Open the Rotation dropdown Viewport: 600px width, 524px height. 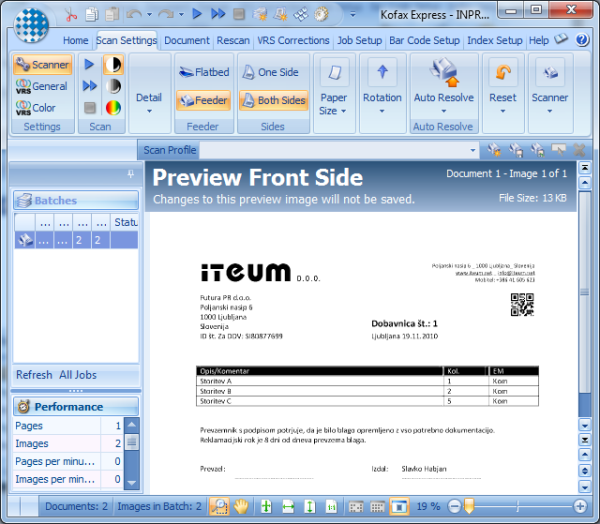(382, 103)
